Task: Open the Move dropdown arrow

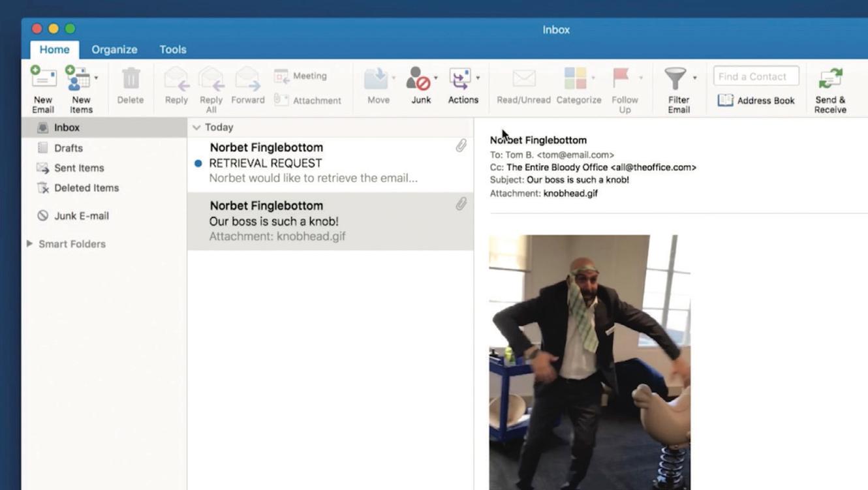Action: click(394, 78)
